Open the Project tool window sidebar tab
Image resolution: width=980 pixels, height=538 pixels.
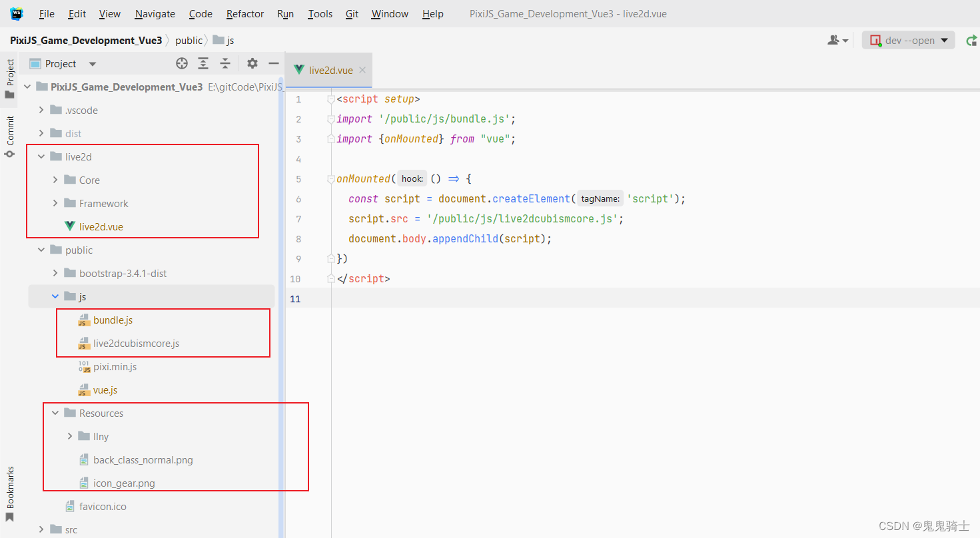click(x=10, y=79)
